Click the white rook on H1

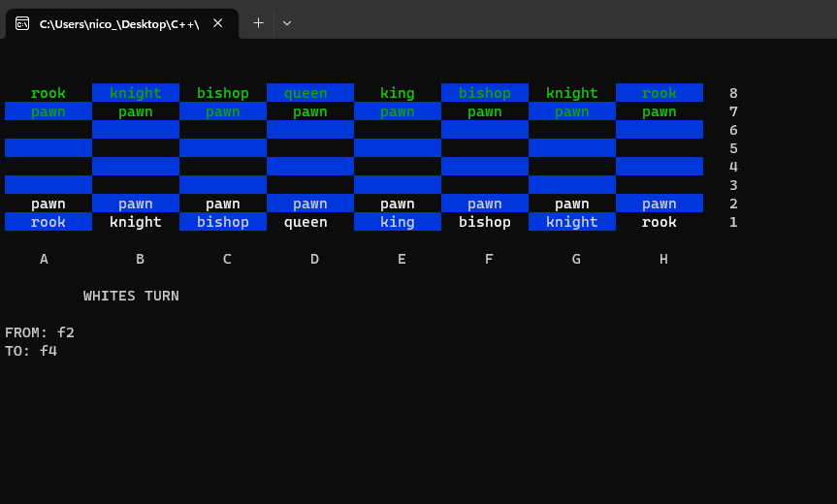point(659,222)
